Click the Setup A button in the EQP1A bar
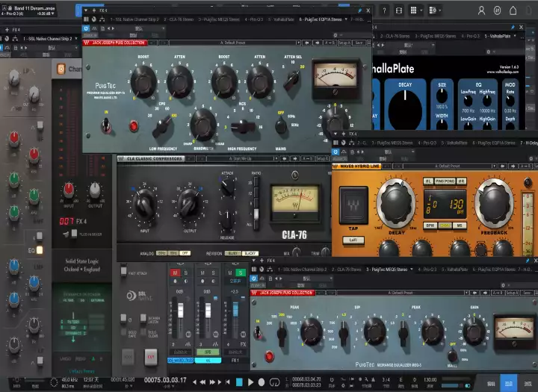Image resolution: width=538 pixels, height=392 pixels. click(344, 43)
